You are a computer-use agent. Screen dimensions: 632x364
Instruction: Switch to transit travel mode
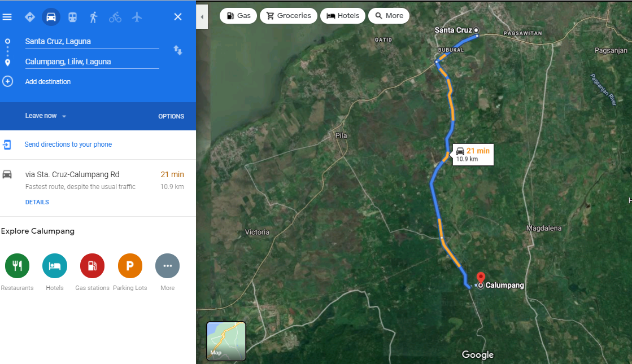pyautogui.click(x=72, y=17)
